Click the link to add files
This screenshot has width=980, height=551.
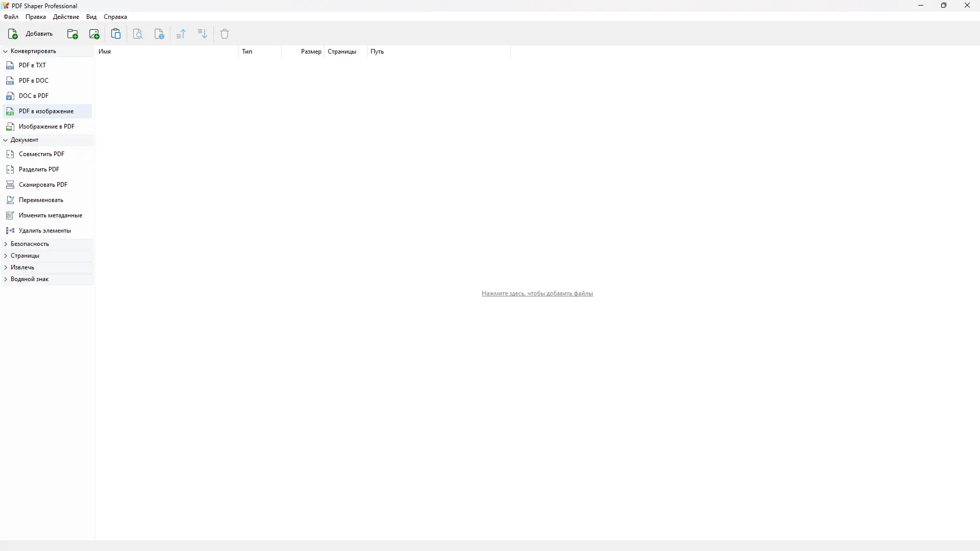coord(537,293)
